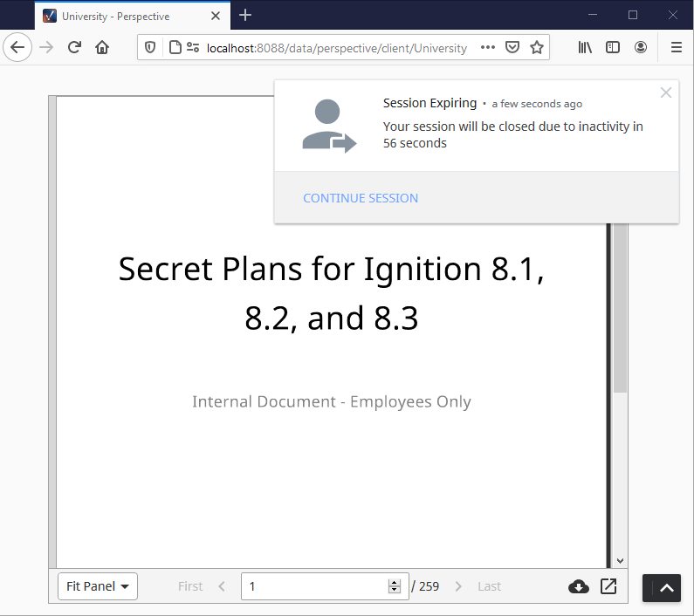
Task: Close the University - Perspective tab
Action: pyautogui.click(x=216, y=16)
